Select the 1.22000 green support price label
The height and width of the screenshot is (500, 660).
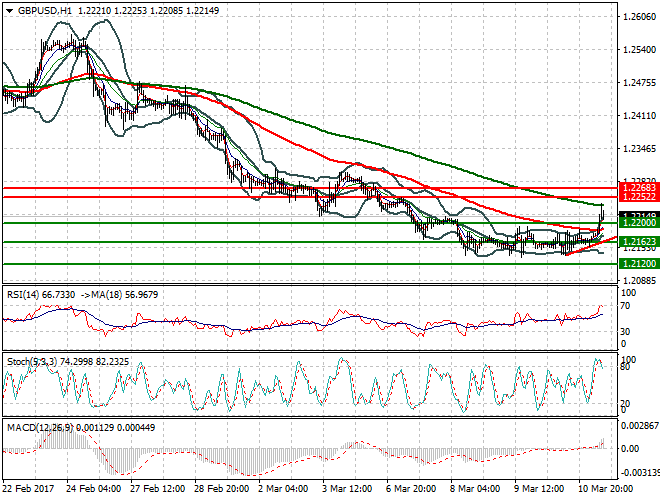pos(639,223)
